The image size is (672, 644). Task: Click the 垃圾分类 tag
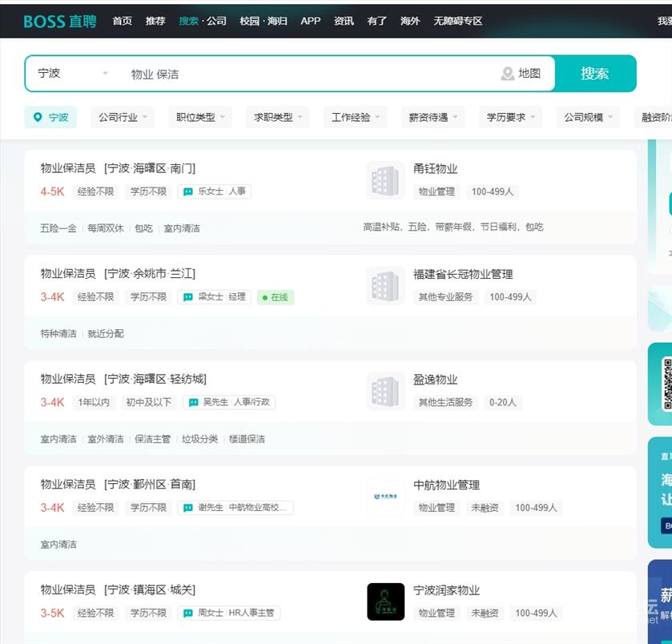199,439
